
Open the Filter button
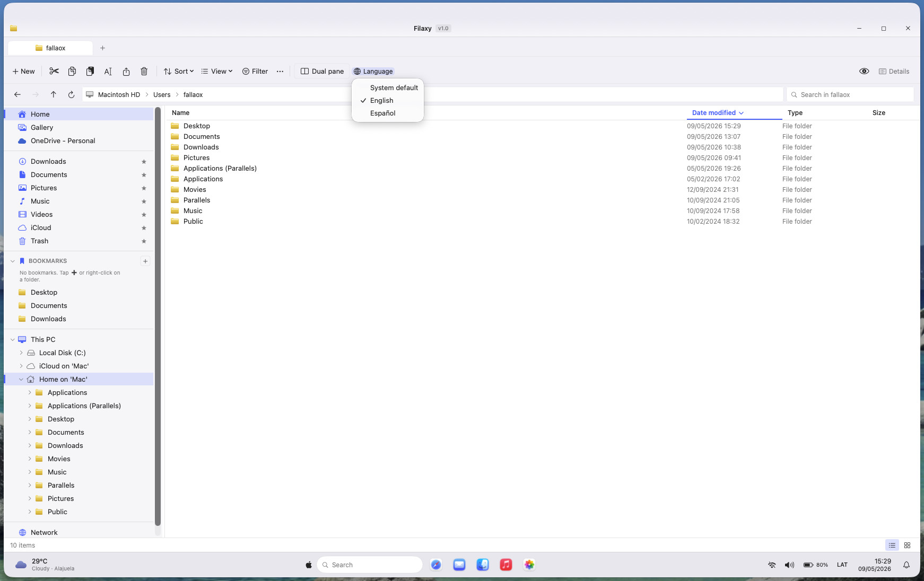click(x=255, y=71)
